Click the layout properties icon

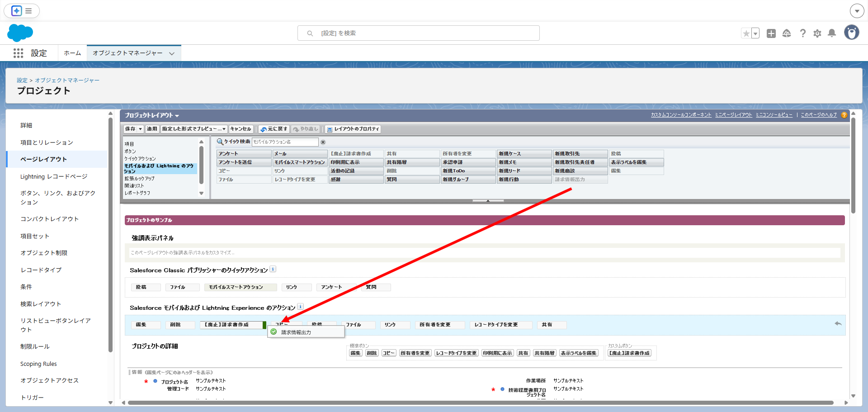pyautogui.click(x=330, y=129)
